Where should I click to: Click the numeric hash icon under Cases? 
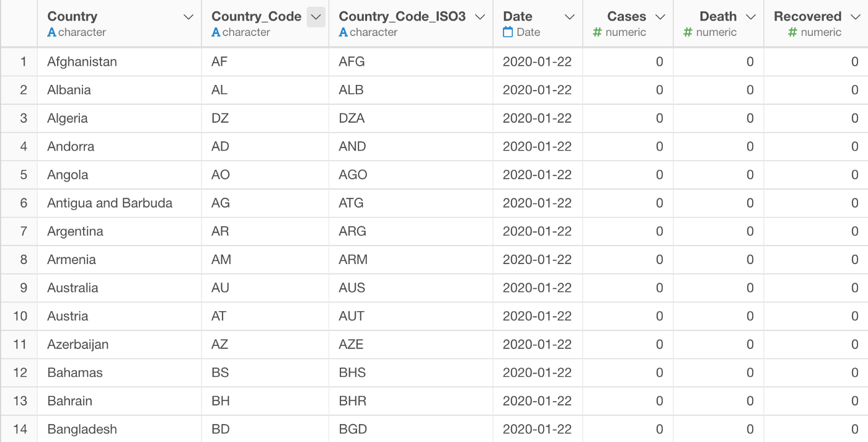pyautogui.click(x=597, y=32)
